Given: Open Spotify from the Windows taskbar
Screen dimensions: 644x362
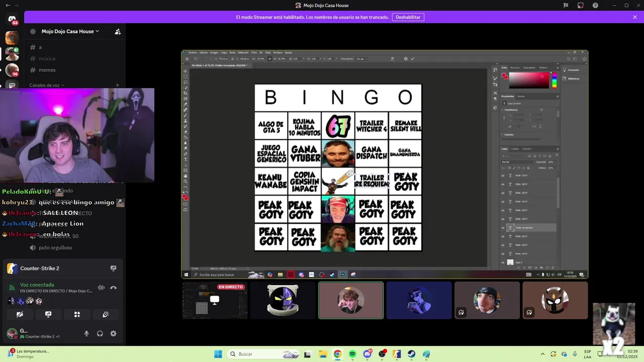Looking at the screenshot, I should point(352,354).
